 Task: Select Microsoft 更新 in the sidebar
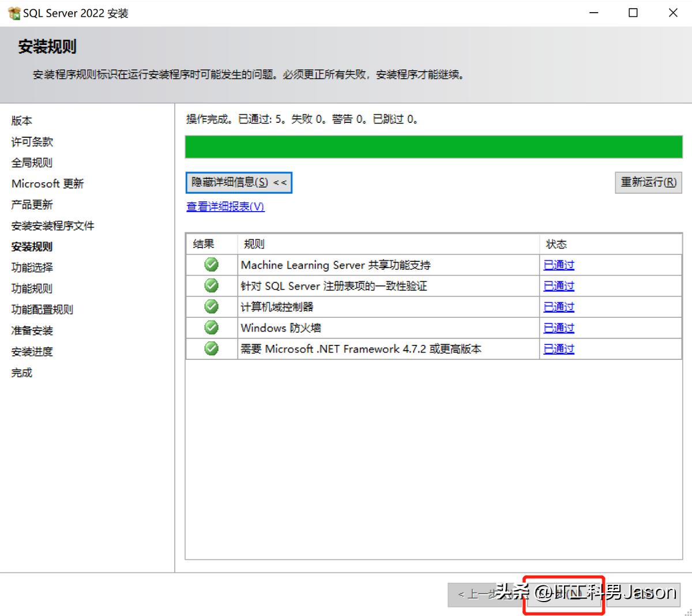[x=48, y=183]
